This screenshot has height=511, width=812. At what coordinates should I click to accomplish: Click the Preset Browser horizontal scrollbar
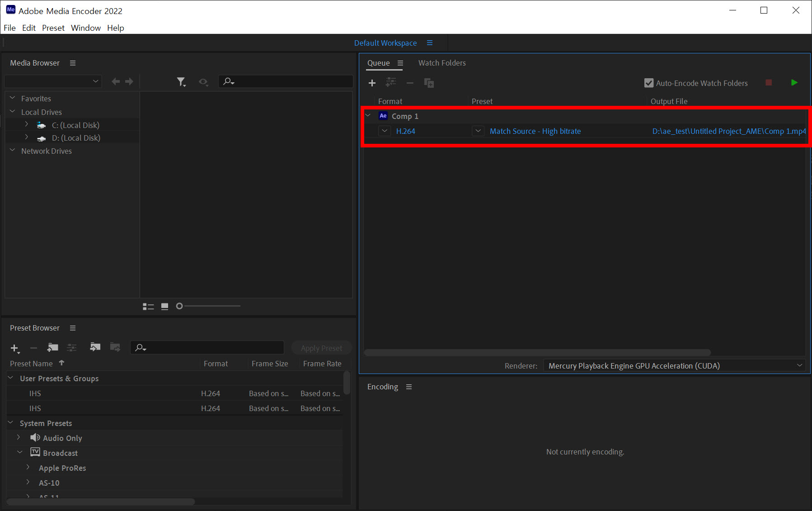click(x=101, y=502)
